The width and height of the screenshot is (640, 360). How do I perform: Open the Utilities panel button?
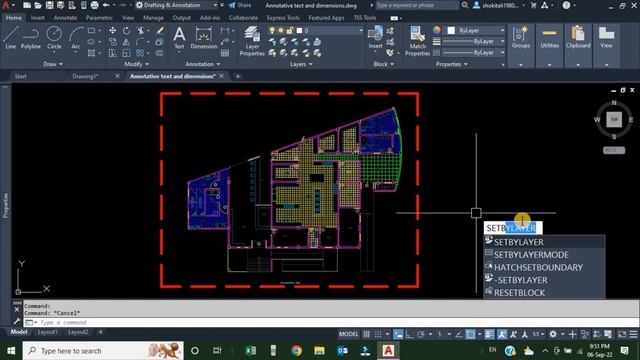[x=549, y=45]
